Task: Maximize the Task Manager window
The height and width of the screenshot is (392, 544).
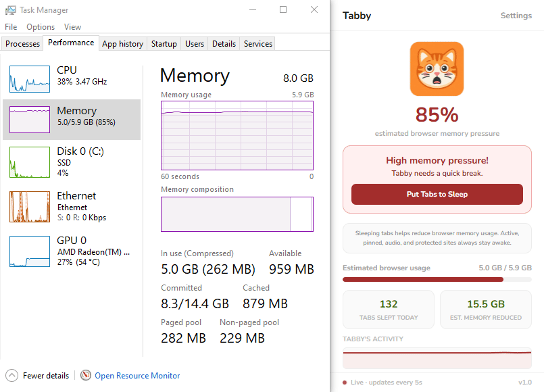Action: [x=283, y=9]
